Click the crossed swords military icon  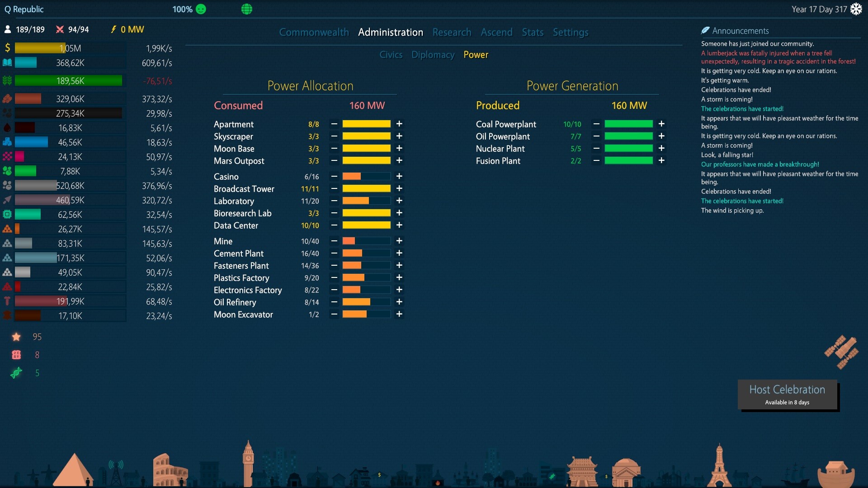click(x=60, y=29)
